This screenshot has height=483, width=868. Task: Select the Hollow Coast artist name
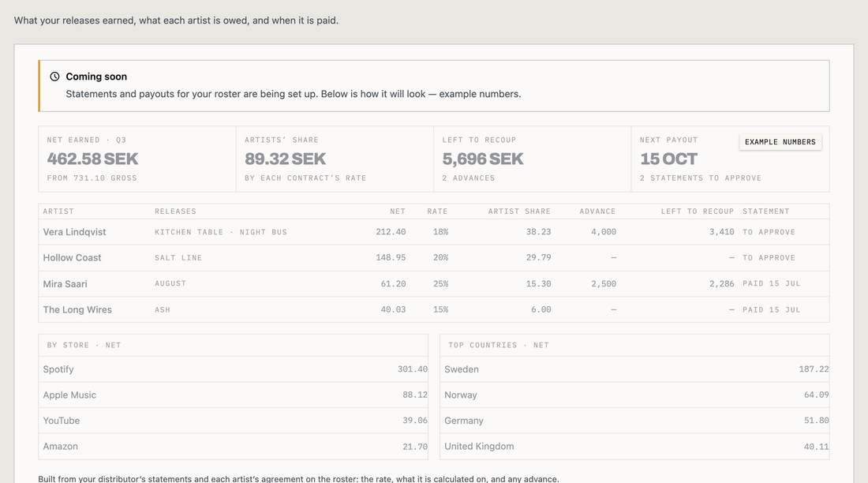[x=72, y=257]
